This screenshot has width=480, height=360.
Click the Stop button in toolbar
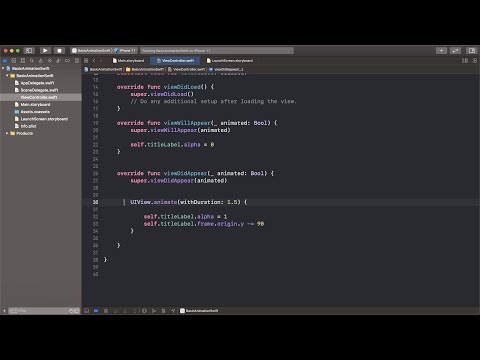tap(59, 51)
